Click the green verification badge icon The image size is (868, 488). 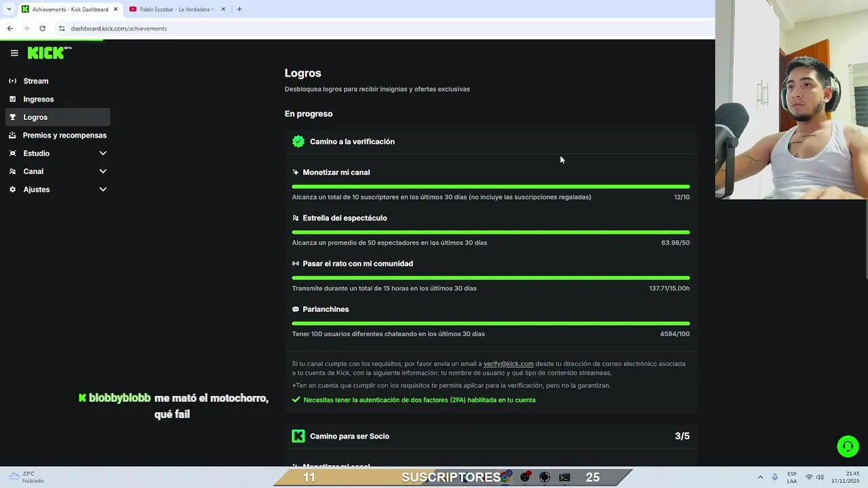pos(298,142)
